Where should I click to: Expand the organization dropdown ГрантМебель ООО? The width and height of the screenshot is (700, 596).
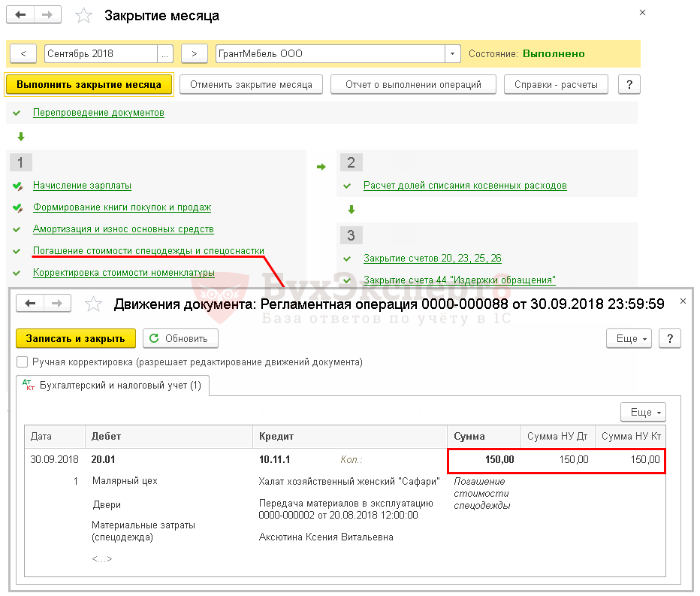pos(452,53)
